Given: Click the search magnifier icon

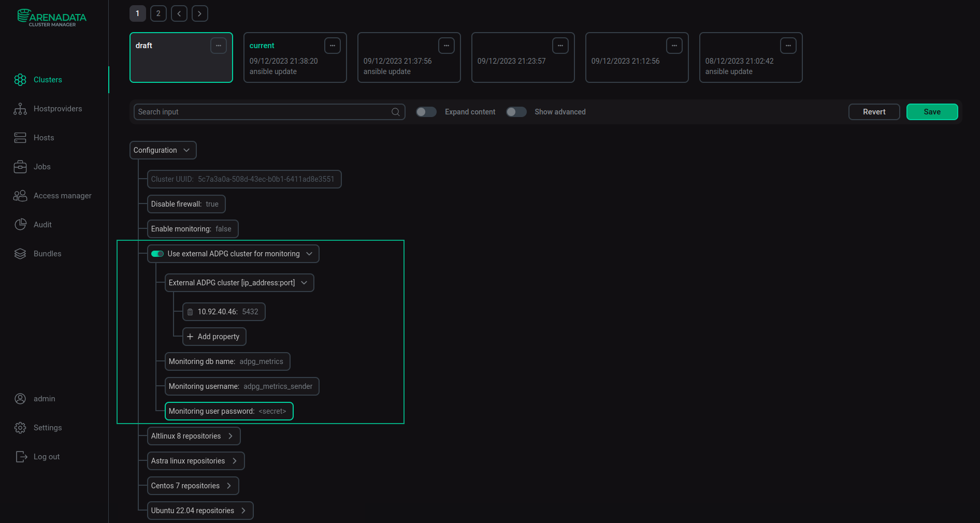Looking at the screenshot, I should (396, 112).
